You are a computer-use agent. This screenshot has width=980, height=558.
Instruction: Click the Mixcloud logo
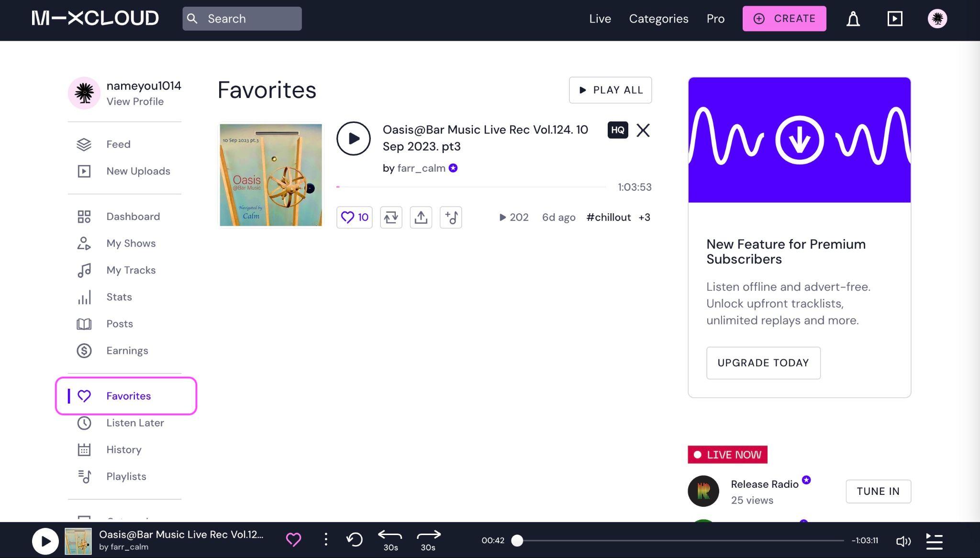coord(95,19)
